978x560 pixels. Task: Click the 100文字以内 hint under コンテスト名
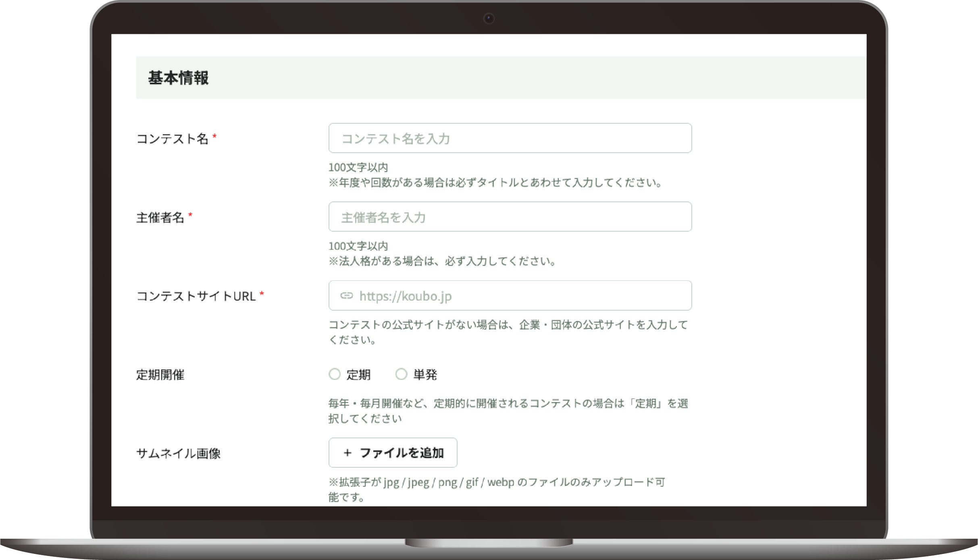coord(358,167)
